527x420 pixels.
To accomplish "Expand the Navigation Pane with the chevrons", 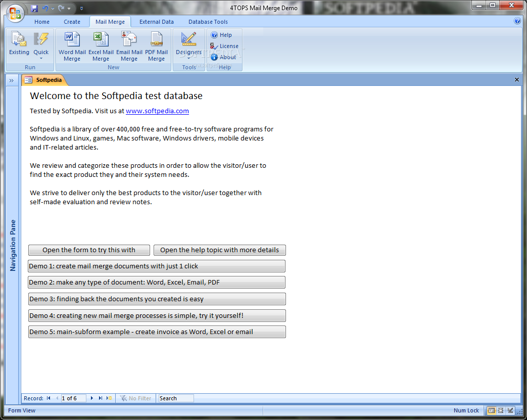I will (12, 80).
